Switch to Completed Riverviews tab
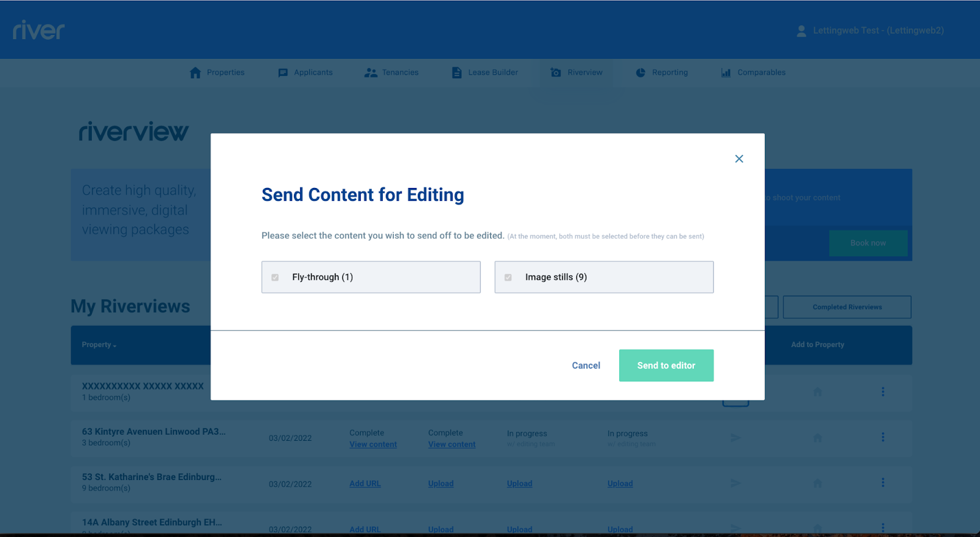980x537 pixels. pos(846,307)
